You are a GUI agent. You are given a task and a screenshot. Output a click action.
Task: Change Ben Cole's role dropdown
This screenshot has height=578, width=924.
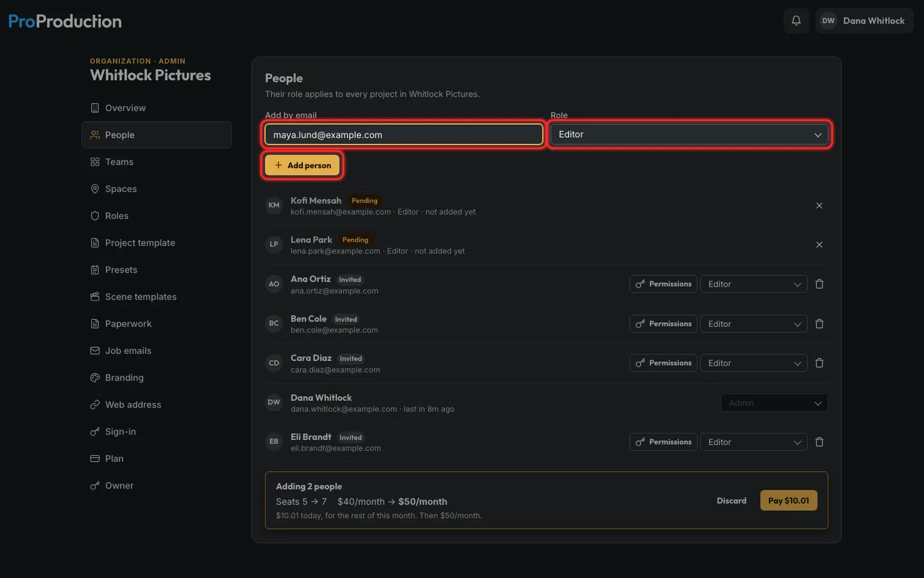(x=754, y=324)
